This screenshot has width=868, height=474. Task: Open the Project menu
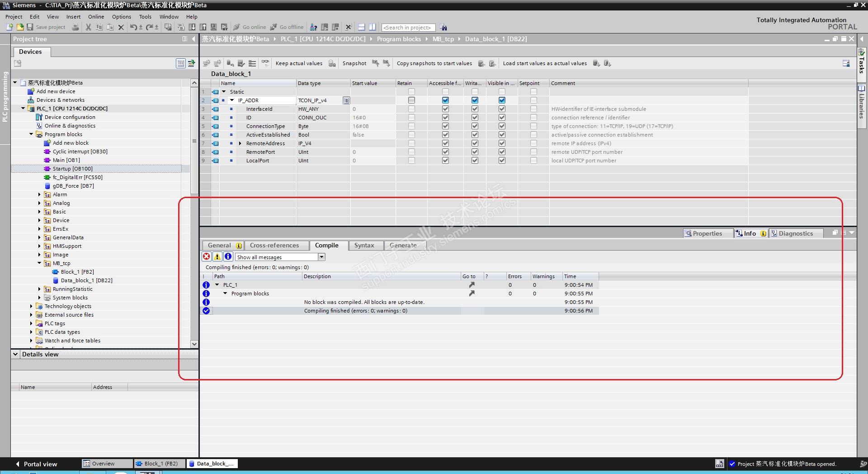(x=14, y=17)
